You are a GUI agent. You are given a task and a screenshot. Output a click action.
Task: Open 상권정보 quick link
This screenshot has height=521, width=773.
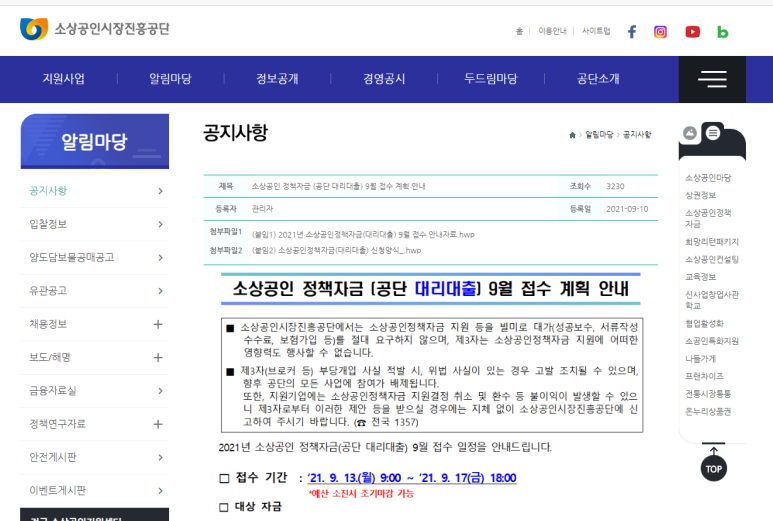700,195
